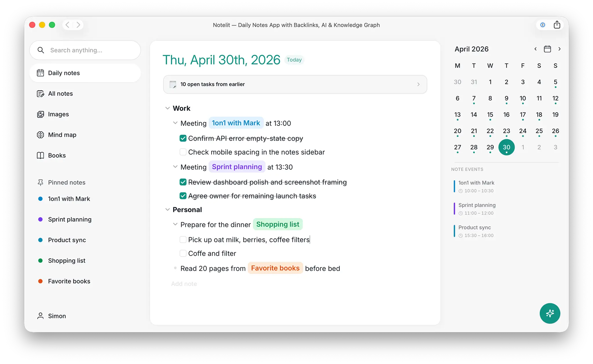Collapse the Work section
Image resolution: width=593 pixels, height=364 pixels.
167,108
